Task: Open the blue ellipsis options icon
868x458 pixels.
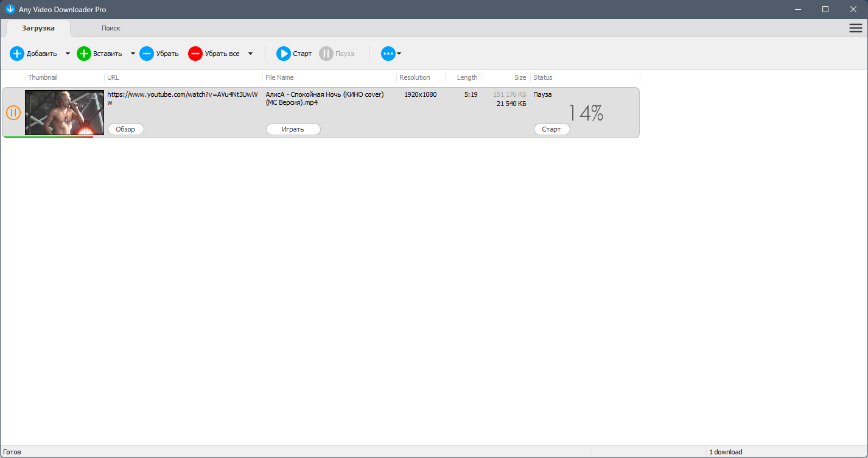Action: [388, 54]
